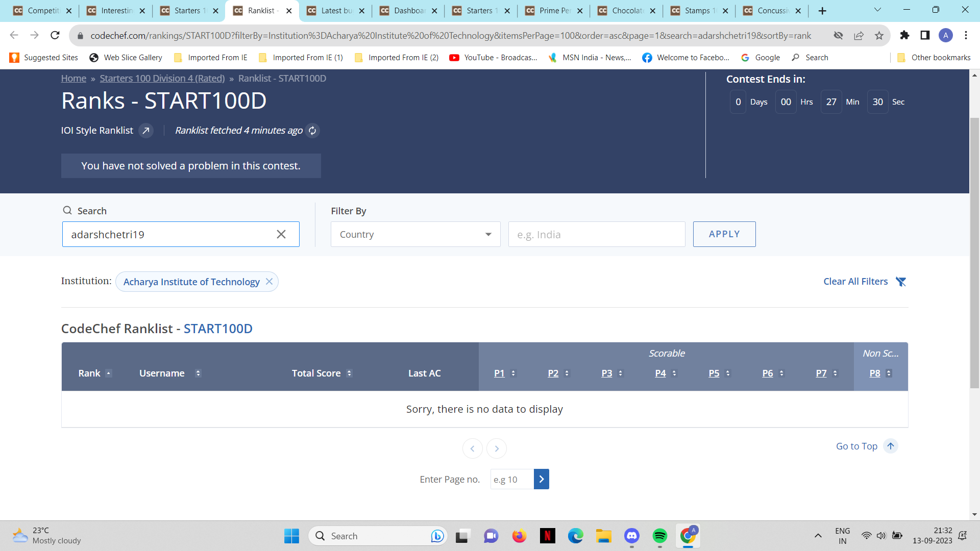
Task: Click the APPLY filter button
Action: click(x=724, y=234)
